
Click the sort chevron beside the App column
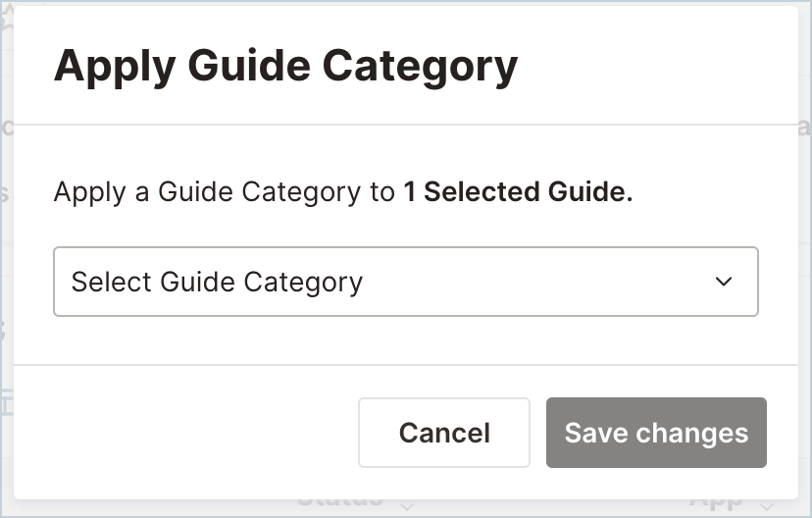767,506
